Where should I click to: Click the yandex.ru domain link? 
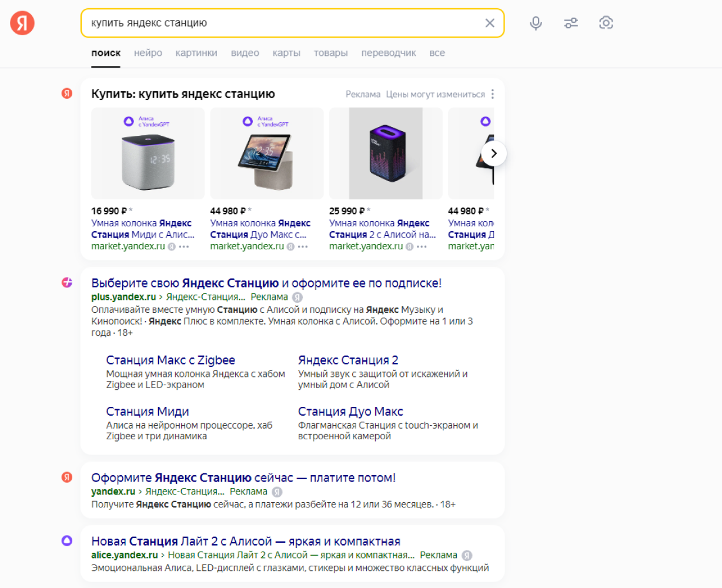113,492
